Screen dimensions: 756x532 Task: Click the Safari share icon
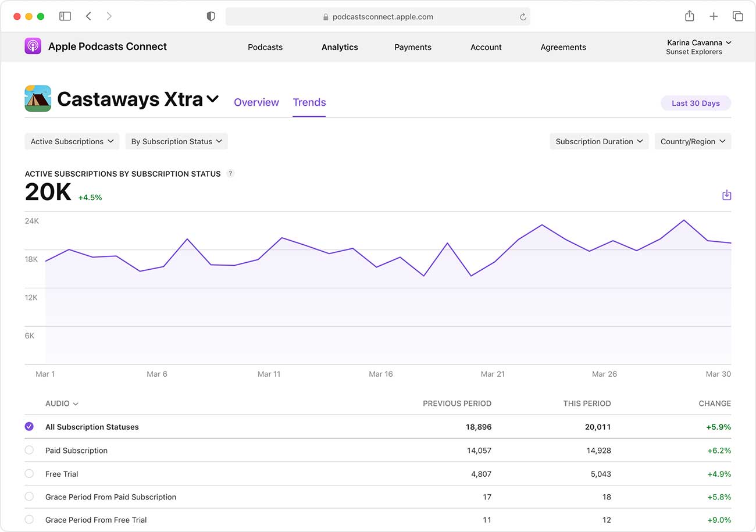689,16
